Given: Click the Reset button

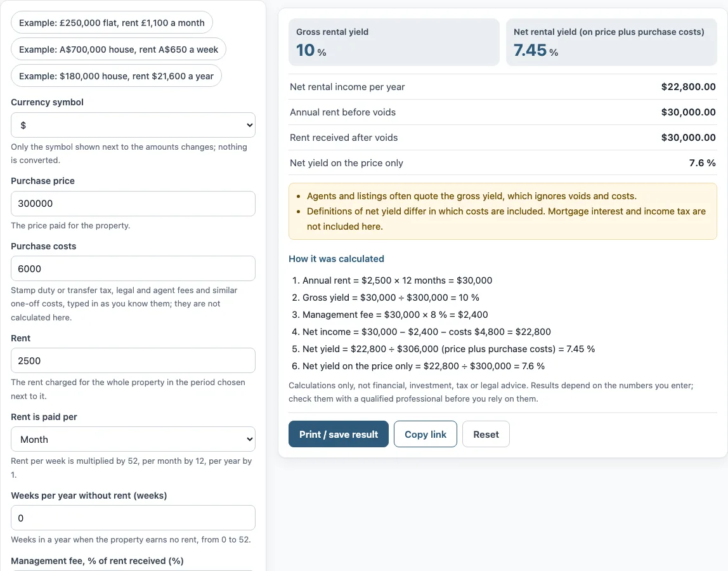Looking at the screenshot, I should (486, 434).
